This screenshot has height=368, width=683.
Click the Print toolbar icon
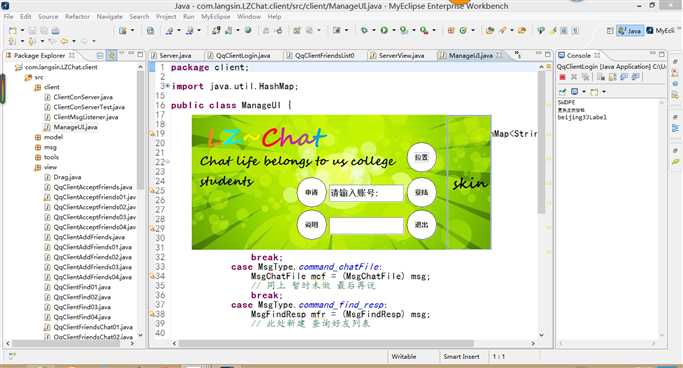(55, 30)
